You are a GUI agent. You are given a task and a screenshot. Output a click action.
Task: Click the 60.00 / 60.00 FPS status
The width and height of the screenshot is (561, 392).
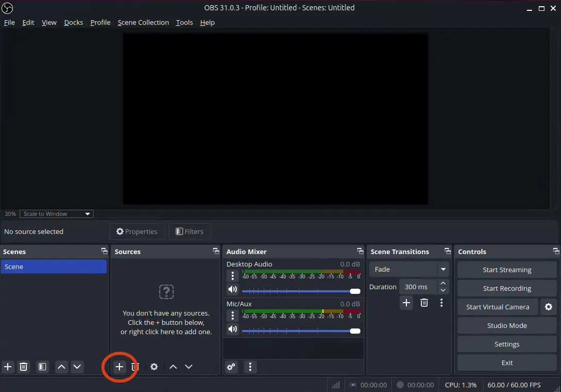coord(514,385)
